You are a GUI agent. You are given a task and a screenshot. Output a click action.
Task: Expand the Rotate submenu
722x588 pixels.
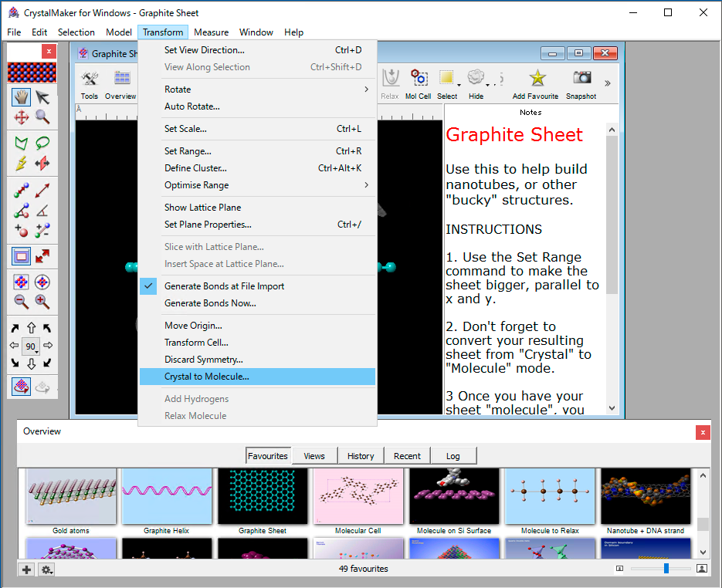[257, 90]
